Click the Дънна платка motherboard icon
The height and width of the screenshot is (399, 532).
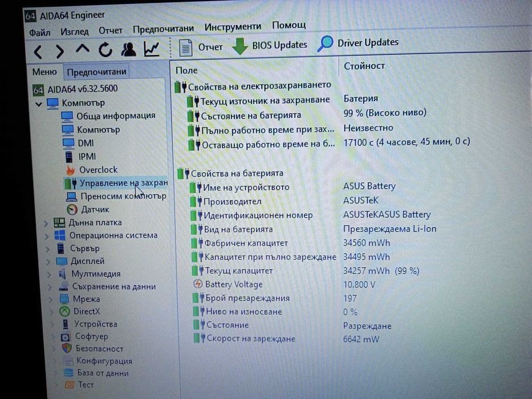(59, 222)
